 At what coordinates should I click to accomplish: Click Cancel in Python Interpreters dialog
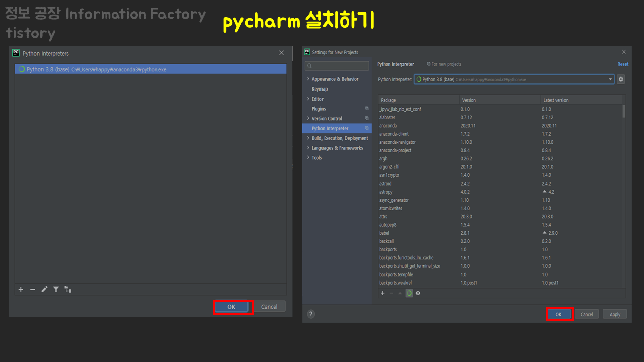click(269, 307)
